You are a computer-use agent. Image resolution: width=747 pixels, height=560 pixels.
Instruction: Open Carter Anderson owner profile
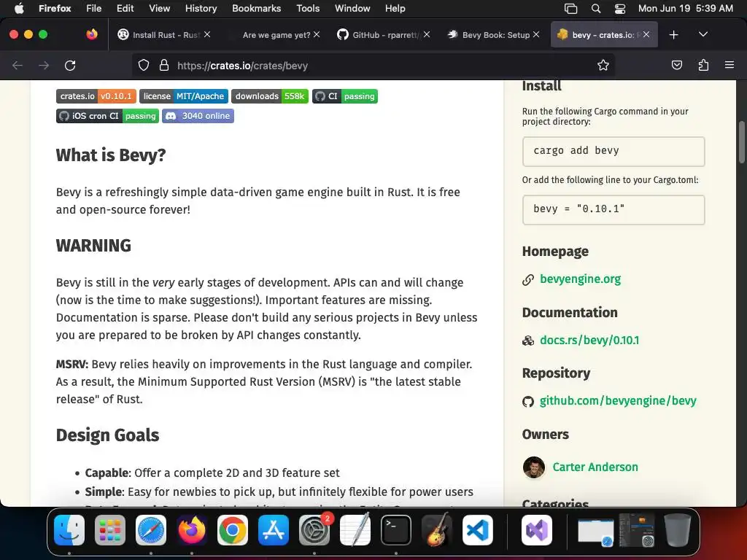[x=595, y=467]
